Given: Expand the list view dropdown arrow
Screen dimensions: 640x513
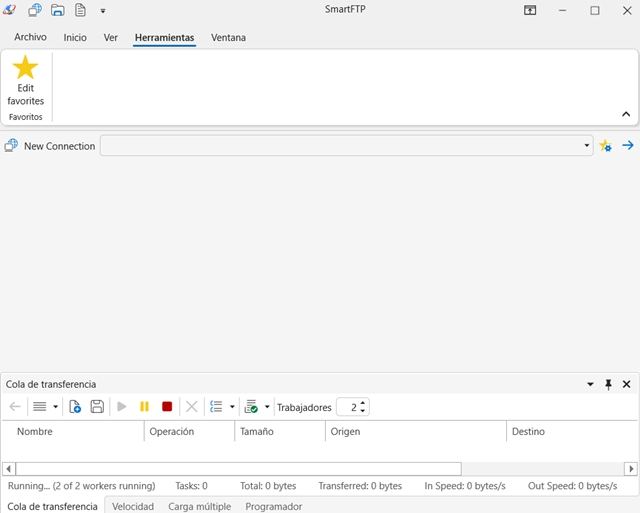Looking at the screenshot, I should [56, 406].
